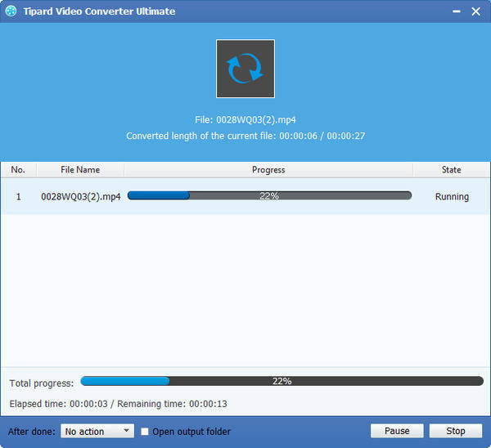Click the Tipard app logo icon in title bar

(x=11, y=11)
